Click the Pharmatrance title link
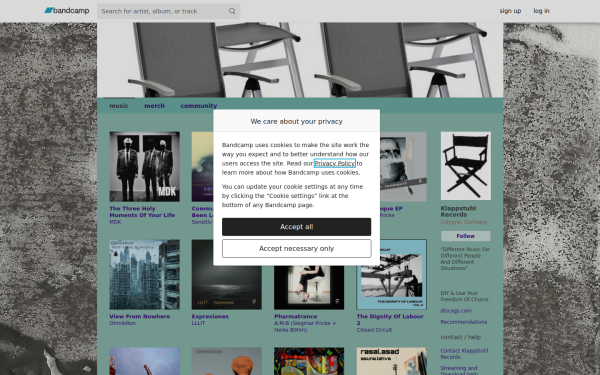Image resolution: width=600 pixels, height=375 pixels. click(296, 316)
